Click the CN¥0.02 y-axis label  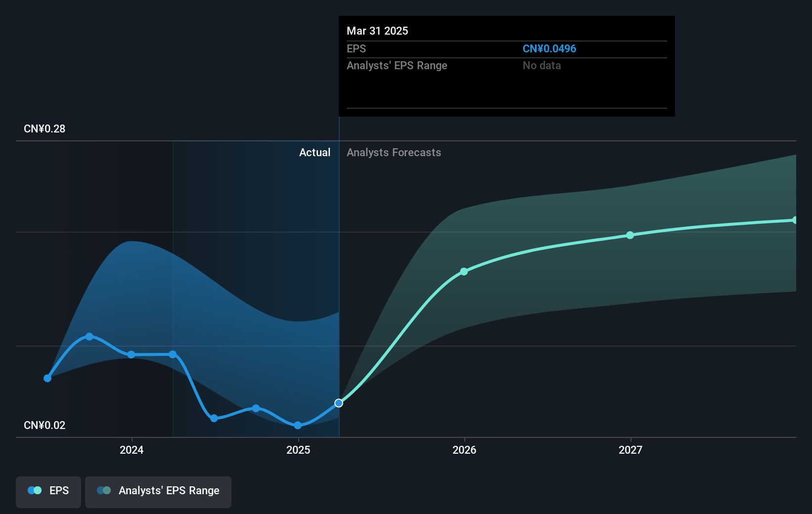[x=45, y=426]
